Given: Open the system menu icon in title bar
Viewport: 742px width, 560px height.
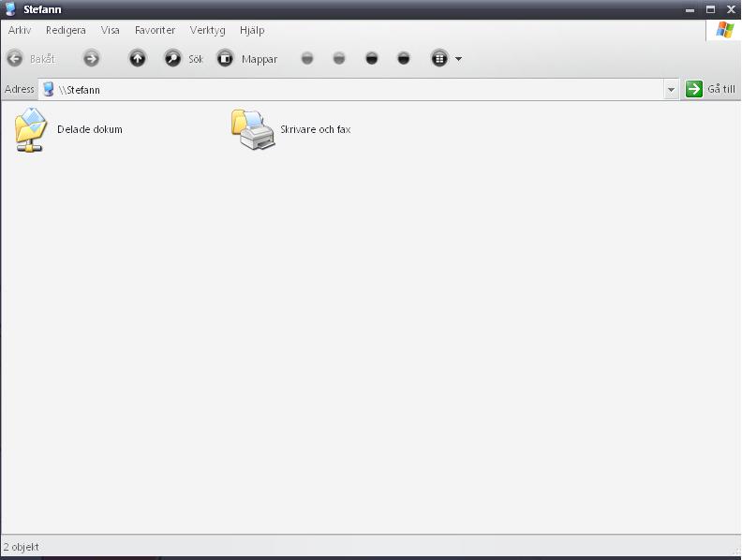Looking at the screenshot, I should pos(10,9).
